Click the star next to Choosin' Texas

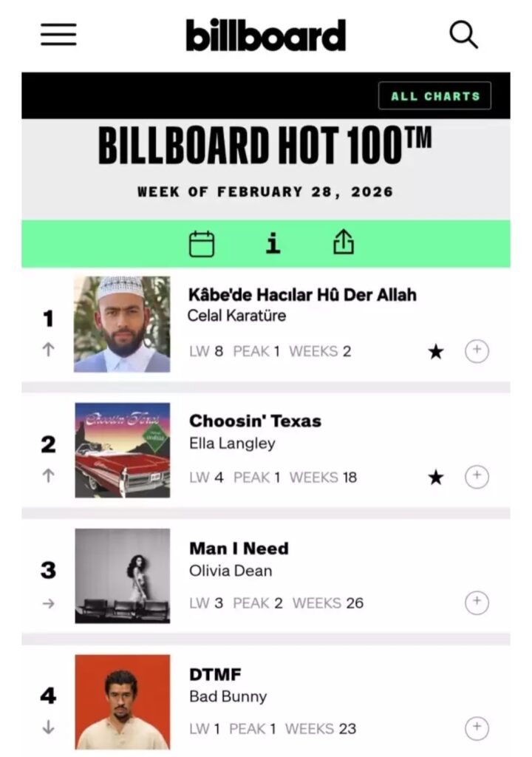436,478
